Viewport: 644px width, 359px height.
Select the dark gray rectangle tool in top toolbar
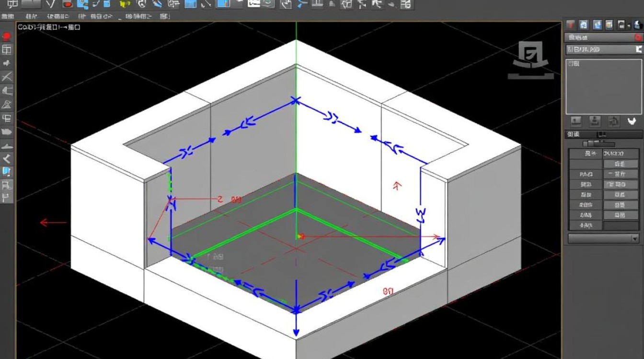[x=32, y=4]
